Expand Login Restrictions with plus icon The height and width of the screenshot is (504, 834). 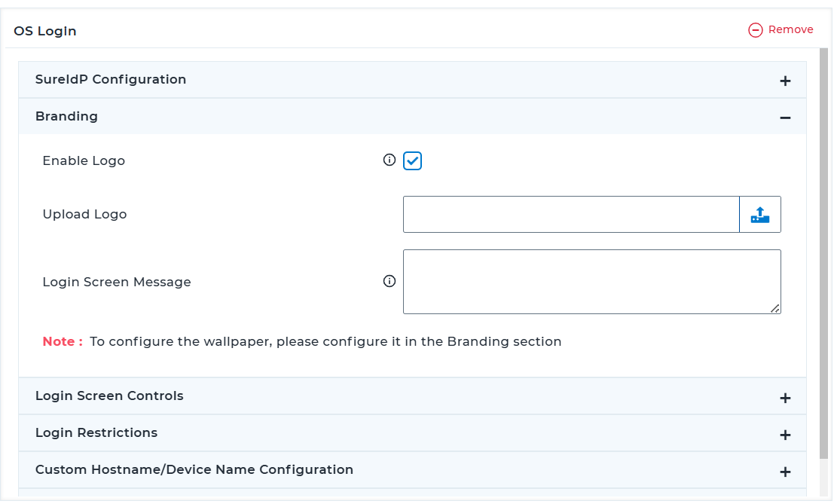pyautogui.click(x=785, y=435)
